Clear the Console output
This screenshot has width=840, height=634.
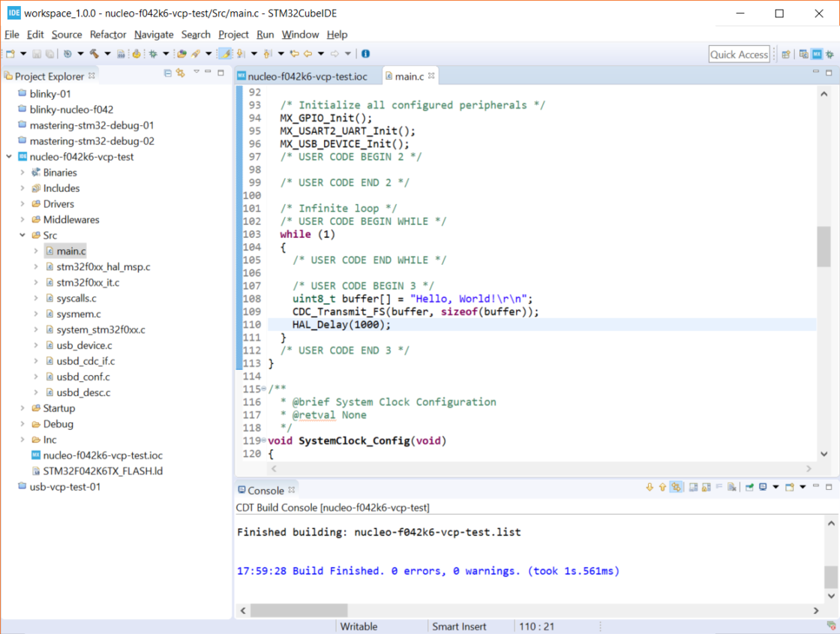(x=733, y=487)
